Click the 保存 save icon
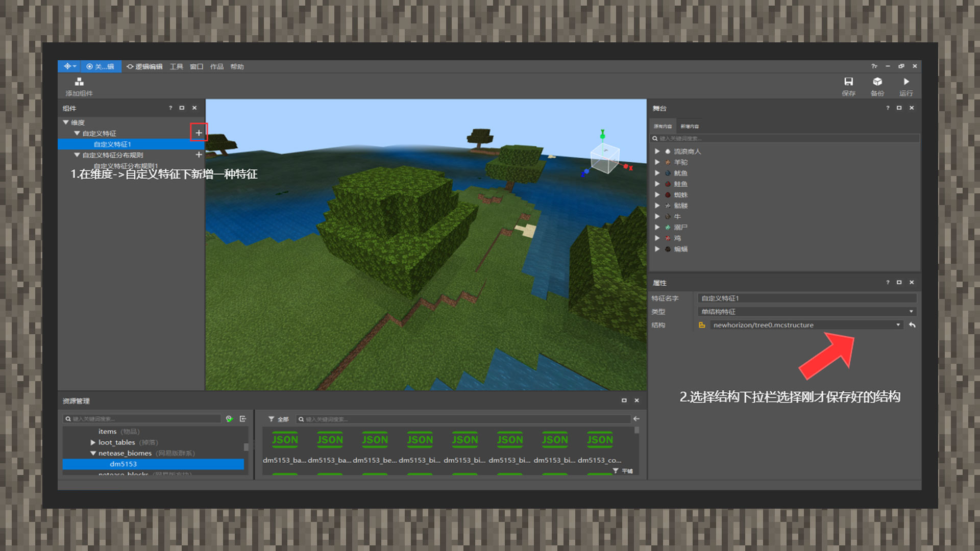This screenshot has width=980, height=551. coord(848,82)
